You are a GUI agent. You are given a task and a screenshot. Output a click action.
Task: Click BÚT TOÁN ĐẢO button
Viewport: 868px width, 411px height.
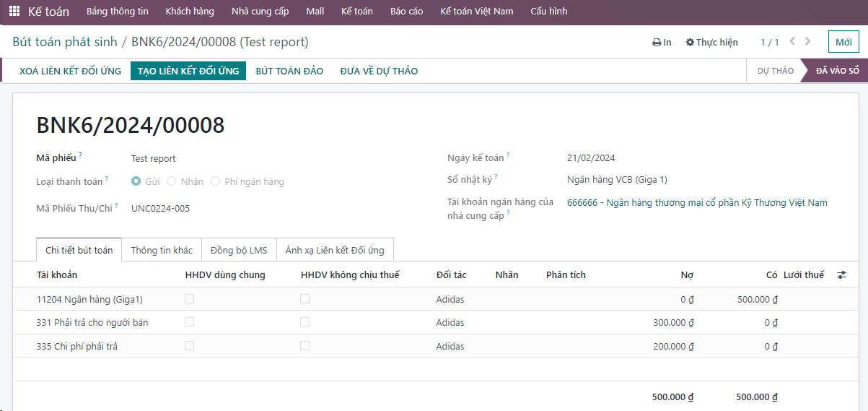point(289,71)
